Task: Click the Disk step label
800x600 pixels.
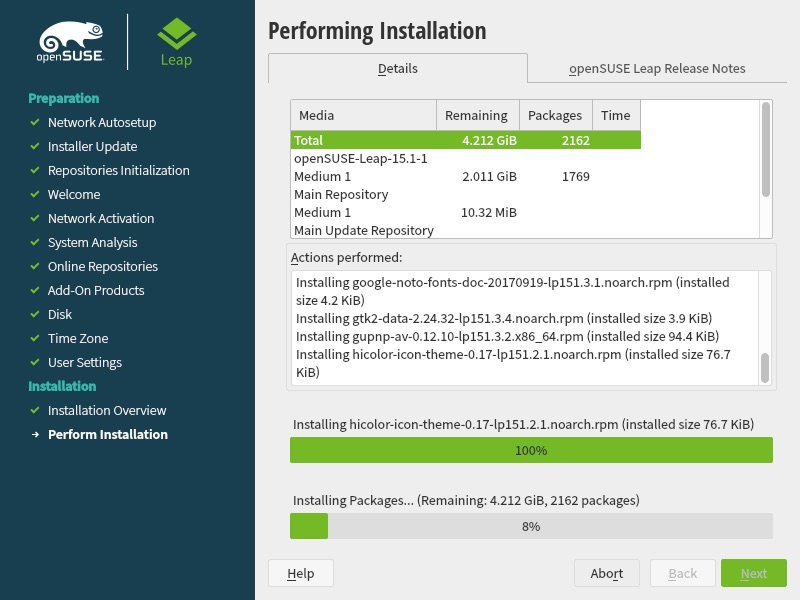Action: (x=60, y=314)
